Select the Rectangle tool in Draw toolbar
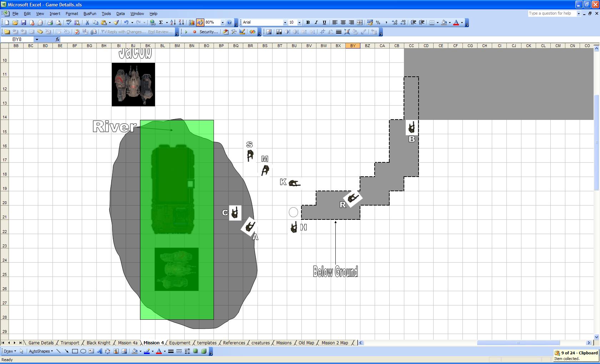Screen dimensions: 600x364 pyautogui.click(x=75, y=351)
